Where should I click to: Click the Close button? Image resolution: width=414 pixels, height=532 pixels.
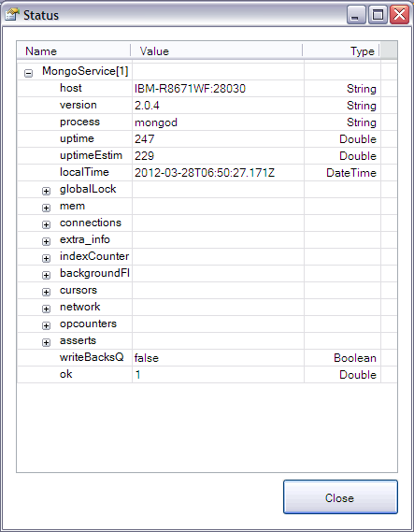340,497
